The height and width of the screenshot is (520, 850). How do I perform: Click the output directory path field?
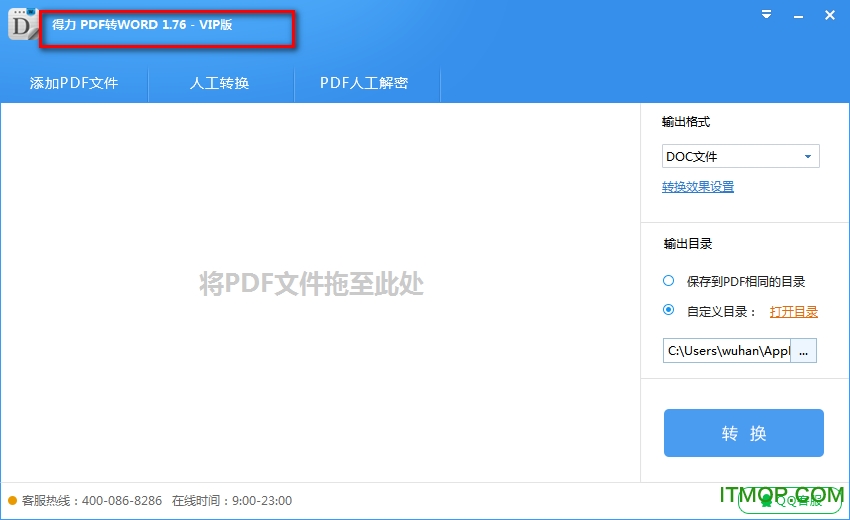coord(726,351)
